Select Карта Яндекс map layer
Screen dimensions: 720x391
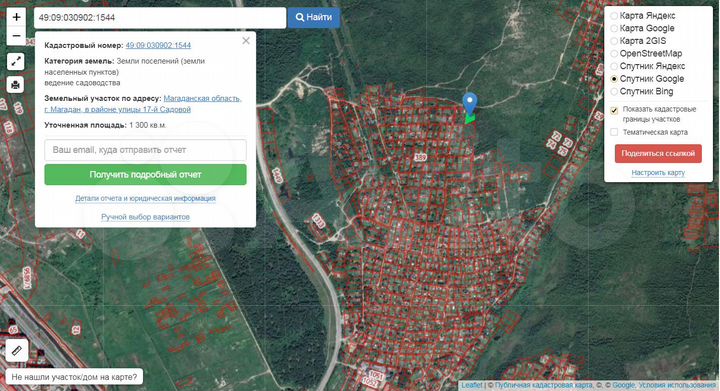(614, 16)
